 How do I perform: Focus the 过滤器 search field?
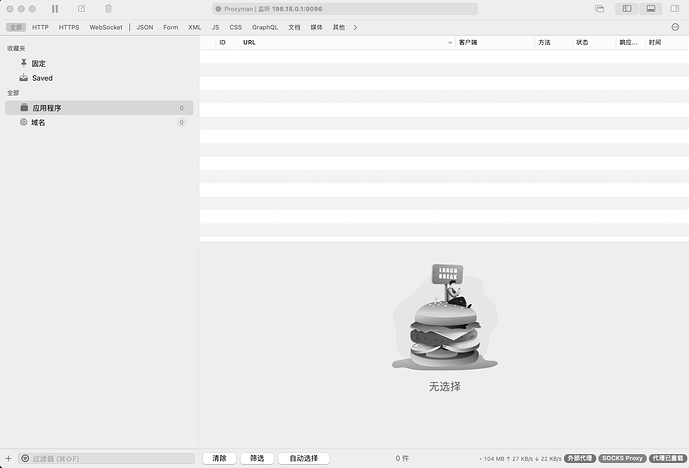[106, 458]
